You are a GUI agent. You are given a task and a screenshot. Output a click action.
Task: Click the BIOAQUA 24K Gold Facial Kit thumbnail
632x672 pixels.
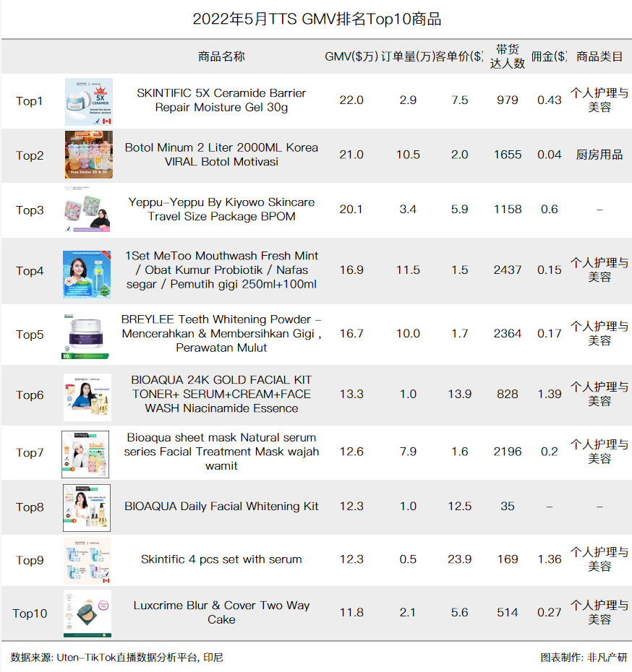(x=87, y=397)
